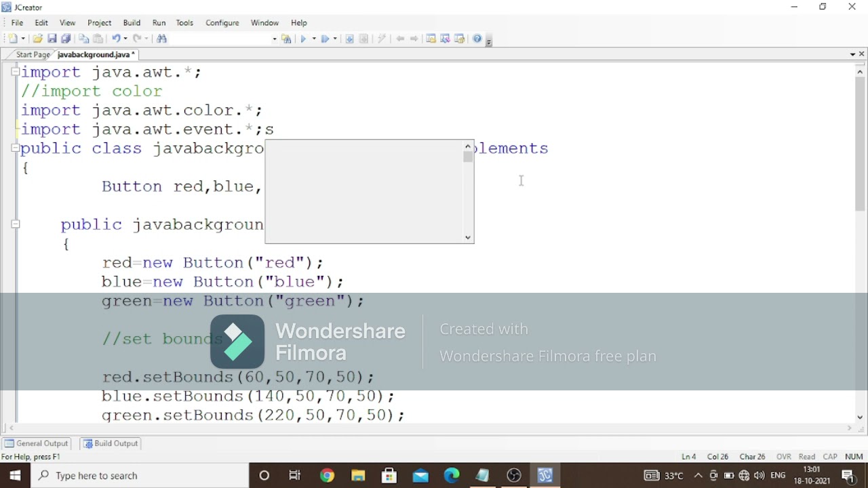Click the Run Project icon
868x488 pixels.
[325, 39]
